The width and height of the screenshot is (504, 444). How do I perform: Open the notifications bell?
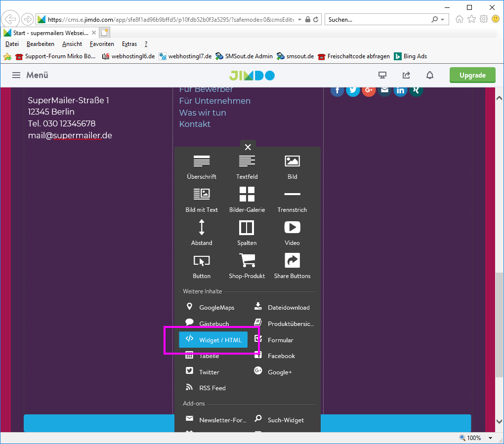point(430,75)
